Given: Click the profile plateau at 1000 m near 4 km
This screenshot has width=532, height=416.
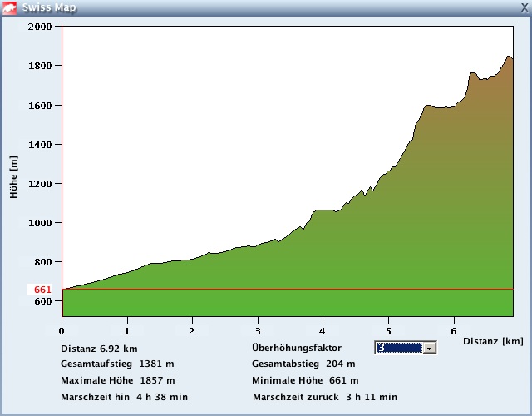Looking at the screenshot, I should (324, 210).
